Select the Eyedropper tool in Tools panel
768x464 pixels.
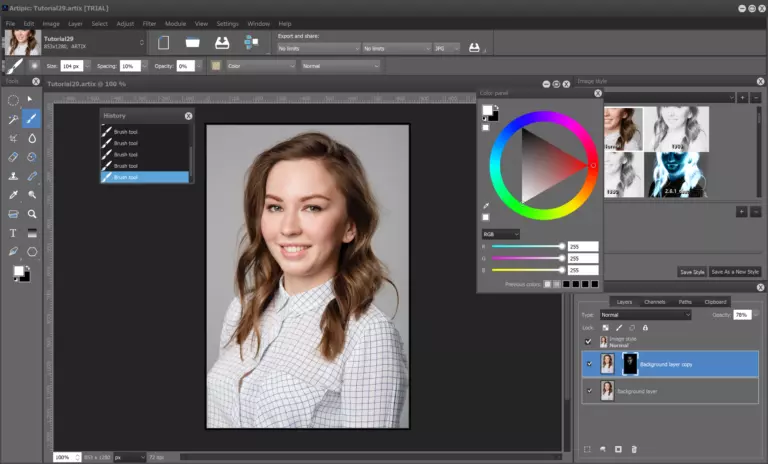pos(13,195)
